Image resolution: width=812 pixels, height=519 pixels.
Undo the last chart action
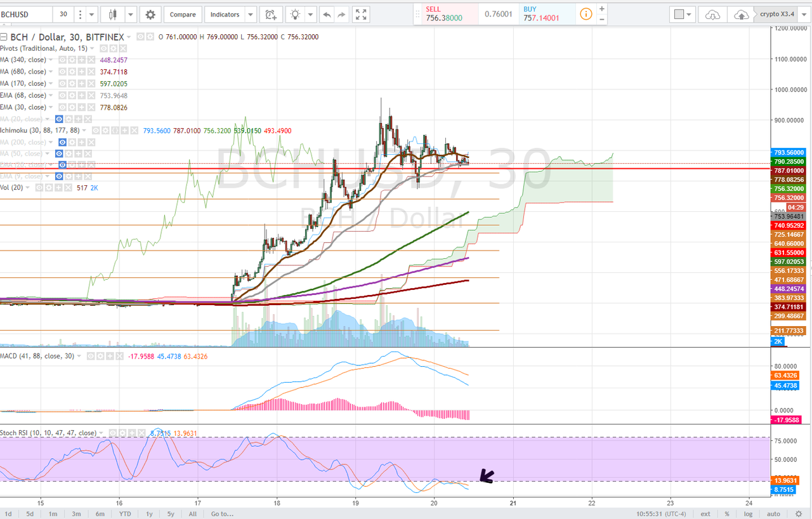326,15
